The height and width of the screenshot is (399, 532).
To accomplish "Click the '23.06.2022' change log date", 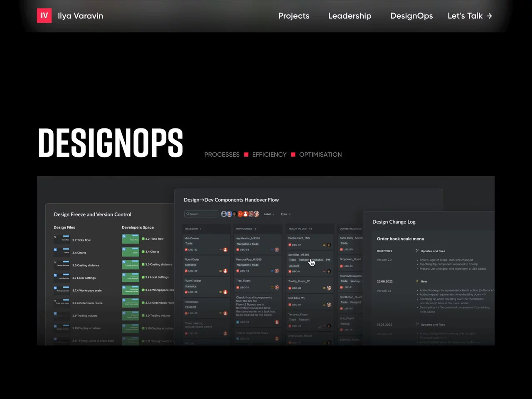I will click(x=384, y=281).
